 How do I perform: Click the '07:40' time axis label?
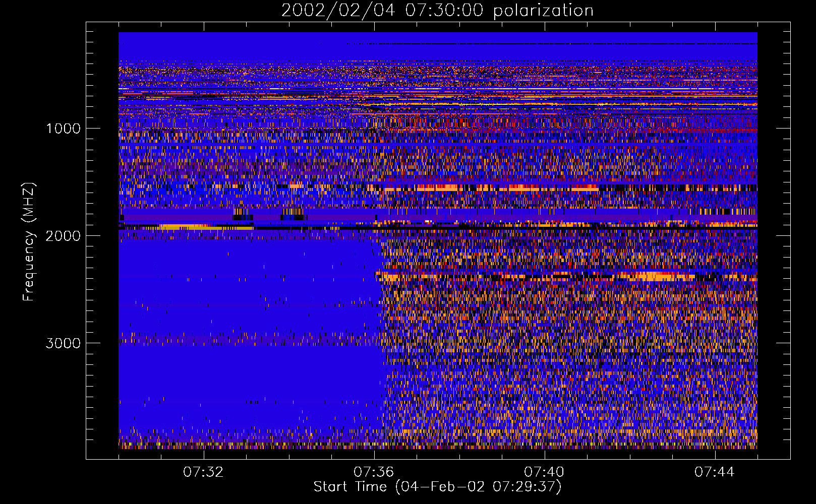[x=544, y=472]
